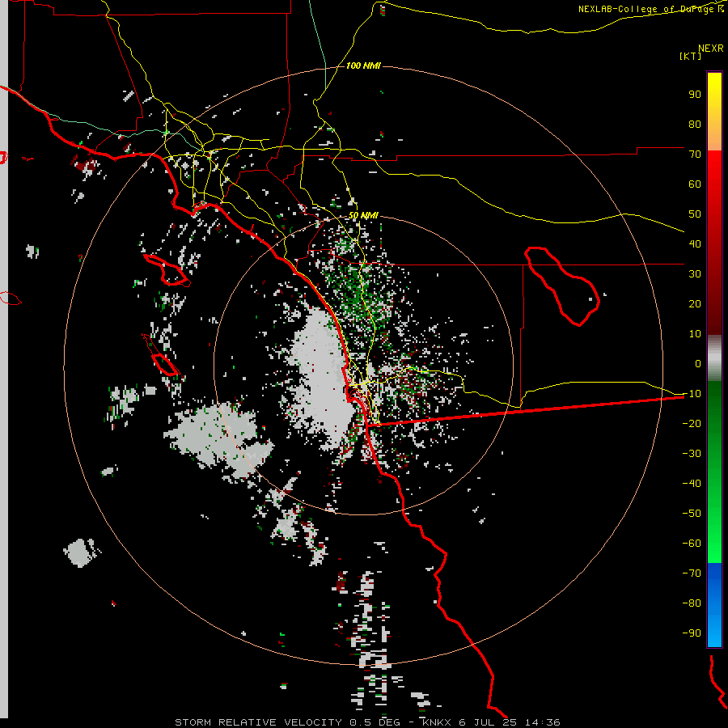Image resolution: width=728 pixels, height=728 pixels.
Task: Click the 30 value on velocity scale
Action: click(x=695, y=274)
